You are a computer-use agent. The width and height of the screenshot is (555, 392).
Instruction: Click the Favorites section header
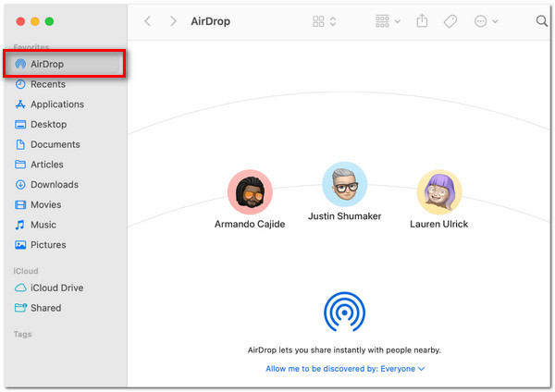(x=31, y=46)
